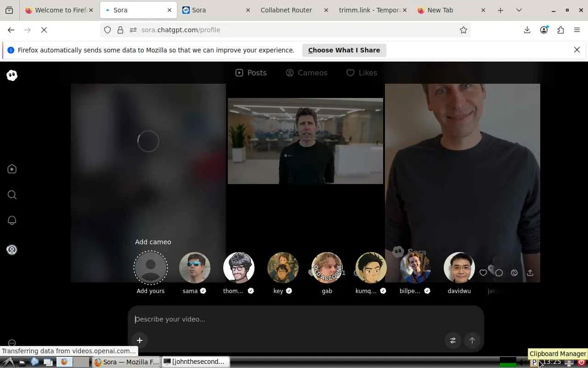Image resolution: width=588 pixels, height=368 pixels.
Task: Open the video feed from the sidebar
Action: tap(12, 169)
